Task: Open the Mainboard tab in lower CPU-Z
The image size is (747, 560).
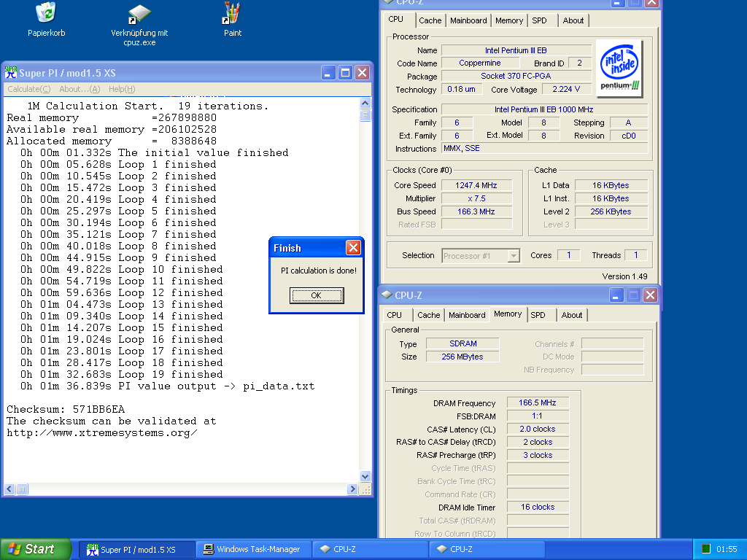Action: pyautogui.click(x=467, y=315)
